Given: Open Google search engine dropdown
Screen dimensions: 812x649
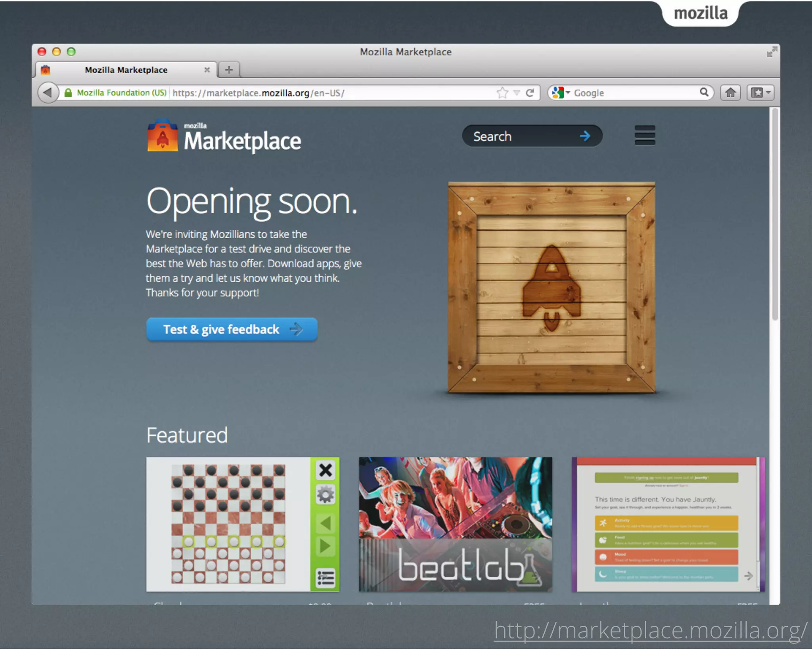Looking at the screenshot, I should [x=561, y=93].
